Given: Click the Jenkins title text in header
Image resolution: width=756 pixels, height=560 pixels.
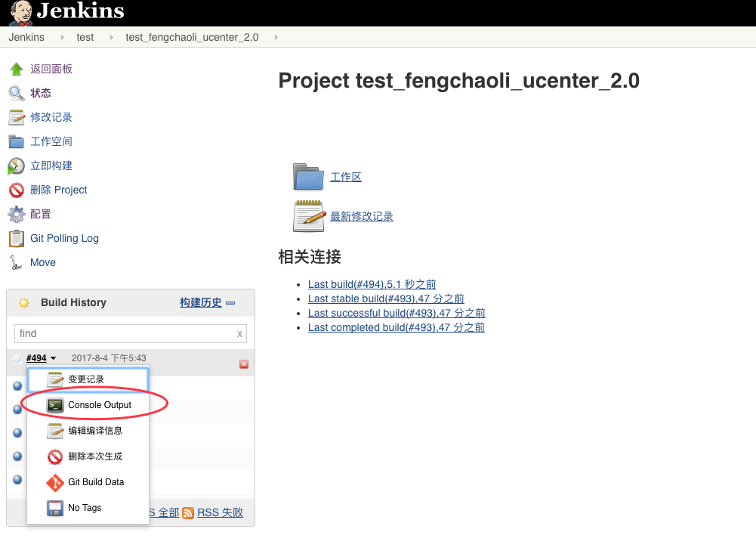Looking at the screenshot, I should pyautogui.click(x=81, y=11).
